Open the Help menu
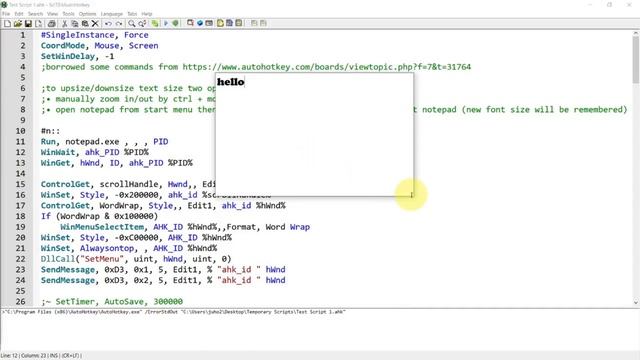 [x=147, y=14]
